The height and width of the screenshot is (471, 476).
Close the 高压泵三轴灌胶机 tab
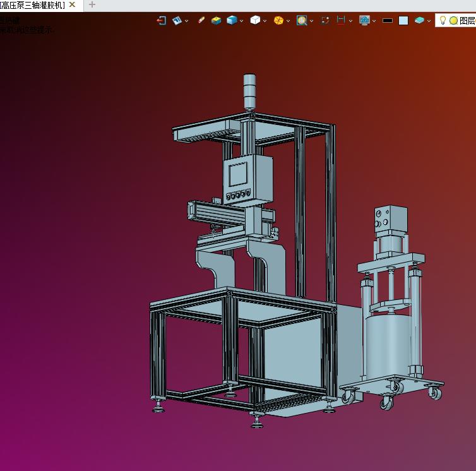(x=73, y=5)
